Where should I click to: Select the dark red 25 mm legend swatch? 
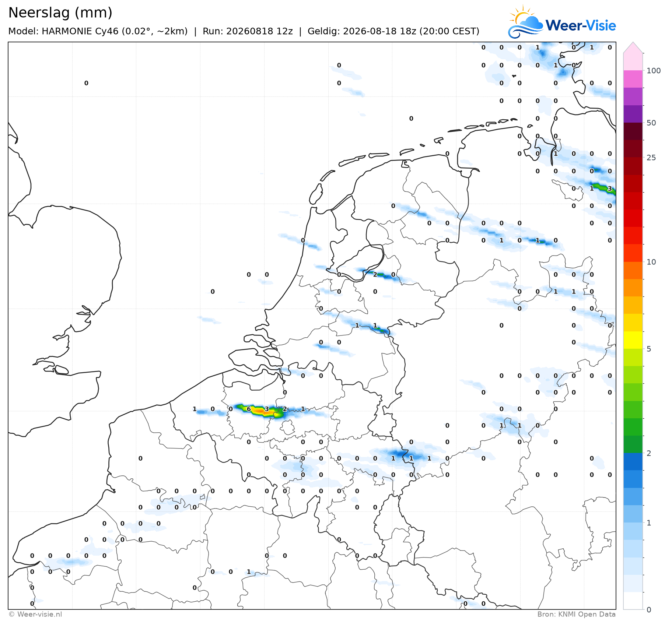pyautogui.click(x=633, y=149)
